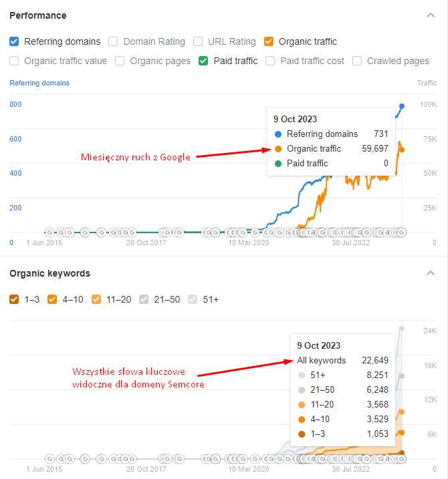This screenshot has width=448, height=479.
Task: Click the '10 Mar 2020' date in Performance chart
Action: pos(249,243)
